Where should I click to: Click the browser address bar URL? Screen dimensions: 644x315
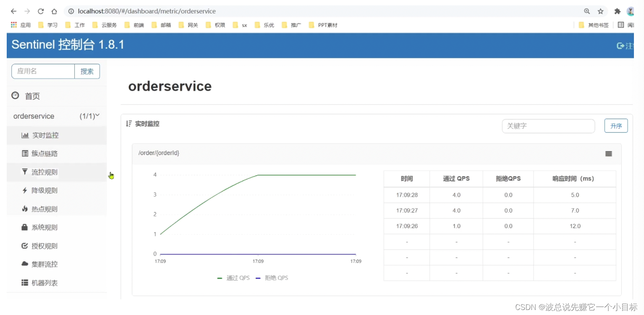(147, 11)
